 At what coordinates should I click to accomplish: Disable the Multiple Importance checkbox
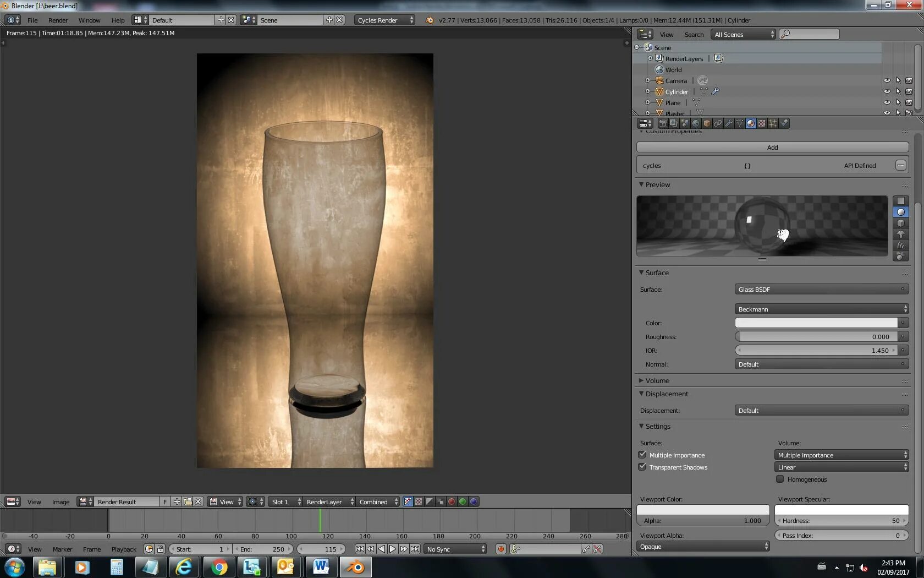click(x=642, y=455)
